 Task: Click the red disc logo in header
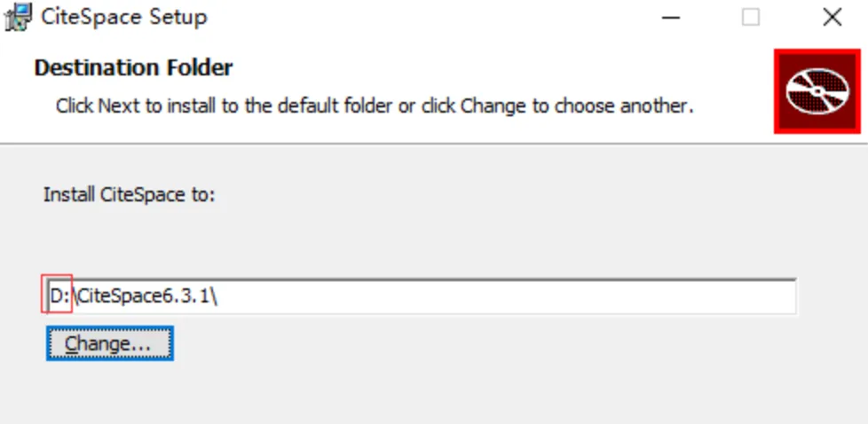pyautogui.click(x=817, y=91)
